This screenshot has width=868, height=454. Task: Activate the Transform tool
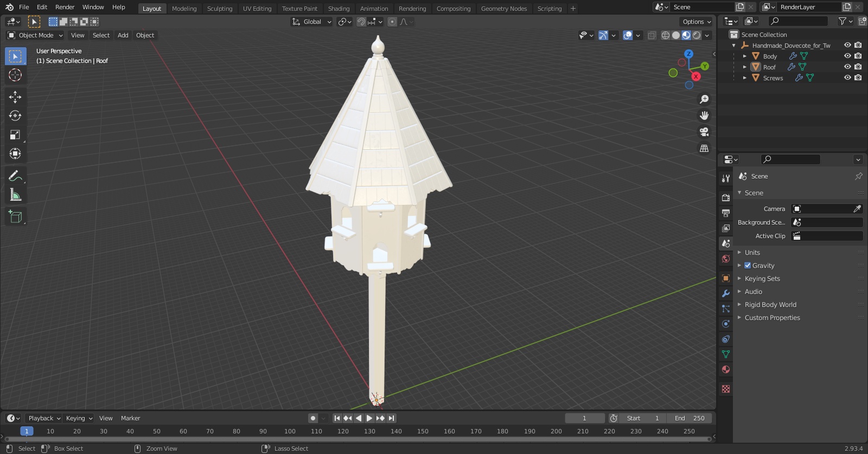(15, 154)
